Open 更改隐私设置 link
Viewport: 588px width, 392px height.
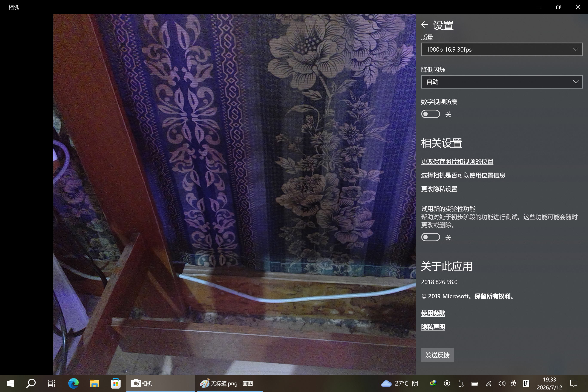(439, 189)
